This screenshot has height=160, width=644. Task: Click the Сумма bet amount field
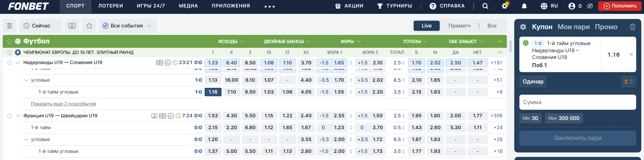tap(577, 102)
